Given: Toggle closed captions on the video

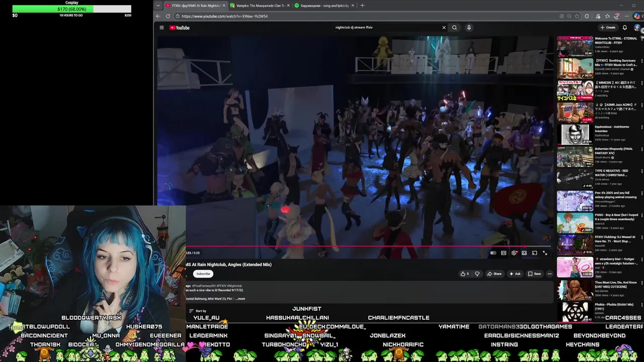Looking at the screenshot, I should [504, 253].
